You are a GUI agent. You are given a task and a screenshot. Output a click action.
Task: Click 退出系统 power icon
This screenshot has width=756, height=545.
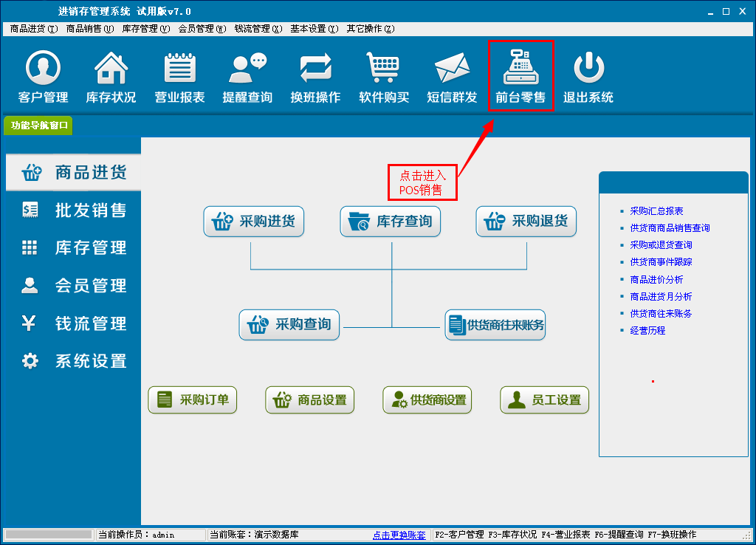[588, 69]
